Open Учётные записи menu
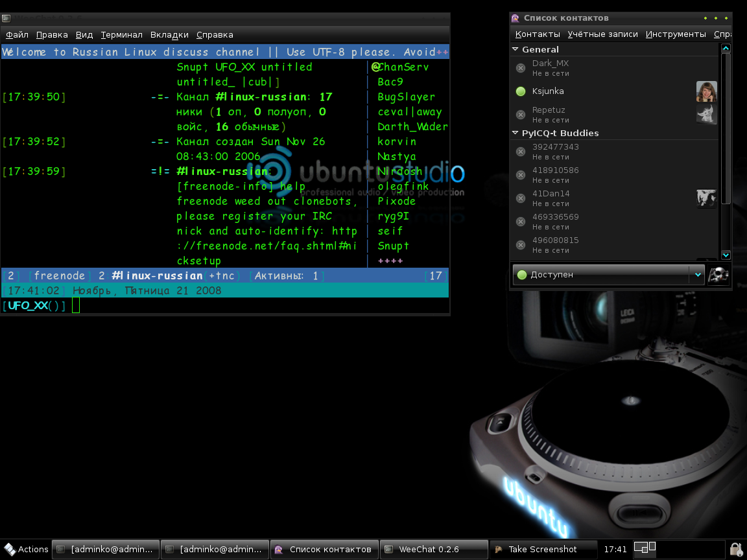Viewport: 747px width, 560px height. point(602,34)
